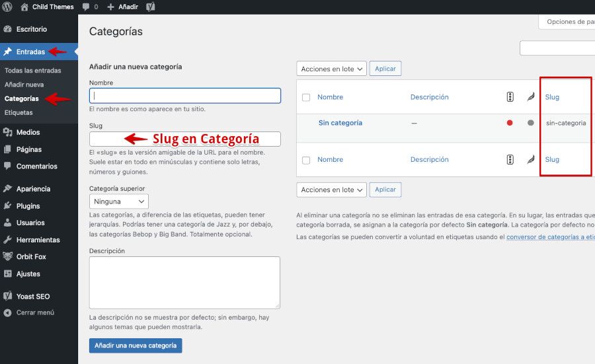Sort by readability feather icon in header
This screenshot has height=364, width=595.
tap(530, 96)
